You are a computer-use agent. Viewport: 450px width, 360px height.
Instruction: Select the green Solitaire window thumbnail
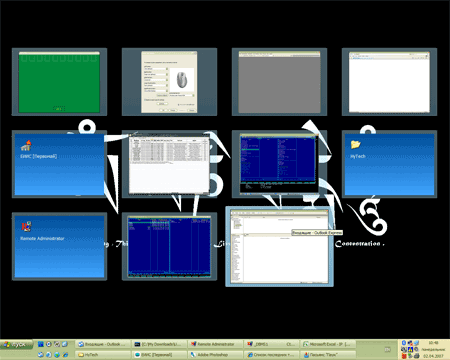[x=59, y=82]
